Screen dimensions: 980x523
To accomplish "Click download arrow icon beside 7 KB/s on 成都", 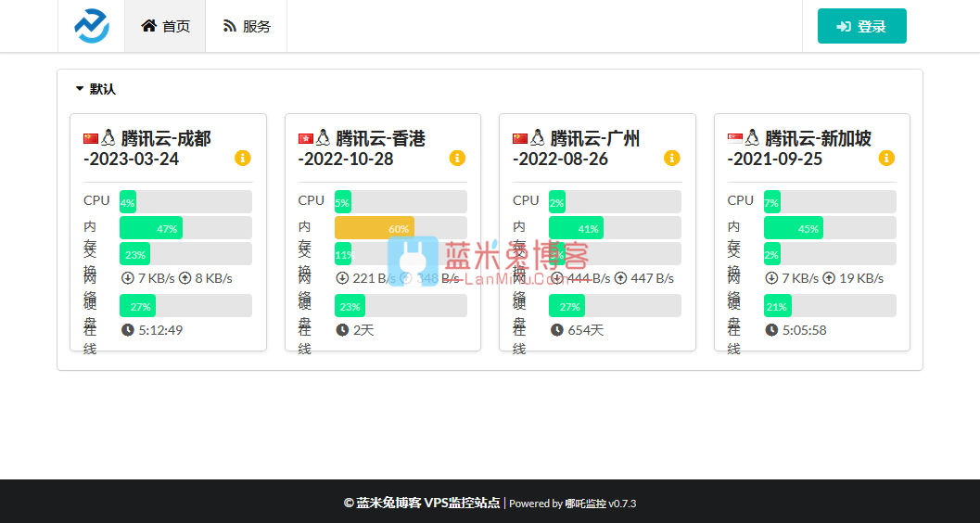I will tap(128, 278).
